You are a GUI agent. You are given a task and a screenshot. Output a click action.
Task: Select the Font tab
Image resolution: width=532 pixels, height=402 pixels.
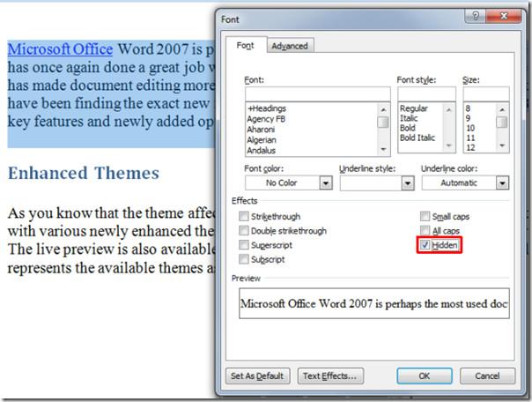tap(245, 45)
